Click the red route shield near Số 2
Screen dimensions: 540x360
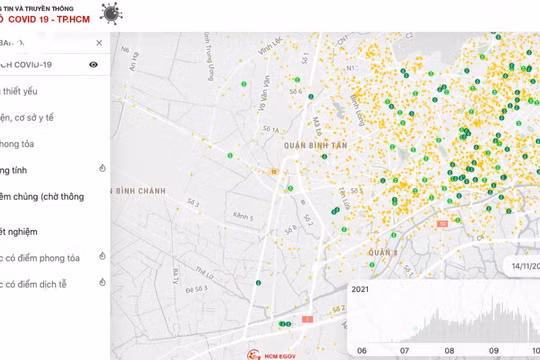tap(307, 319)
